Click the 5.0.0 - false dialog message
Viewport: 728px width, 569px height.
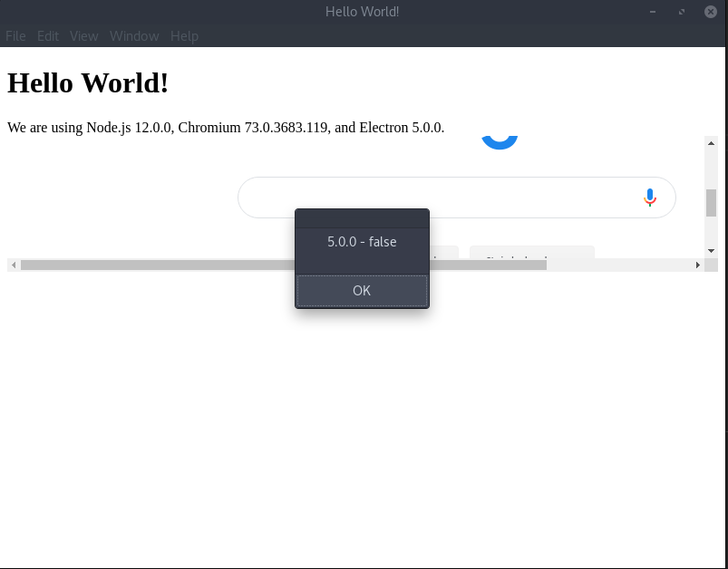click(362, 241)
